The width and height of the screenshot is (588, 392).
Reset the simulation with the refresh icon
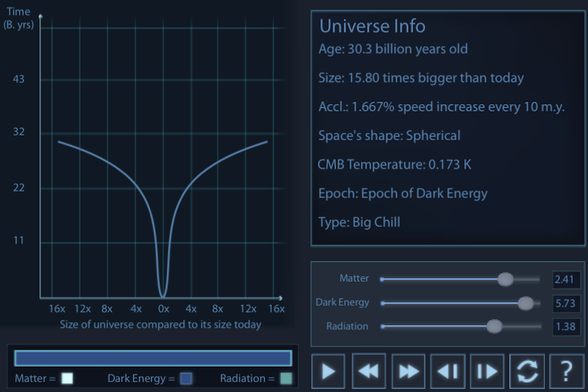point(527,371)
